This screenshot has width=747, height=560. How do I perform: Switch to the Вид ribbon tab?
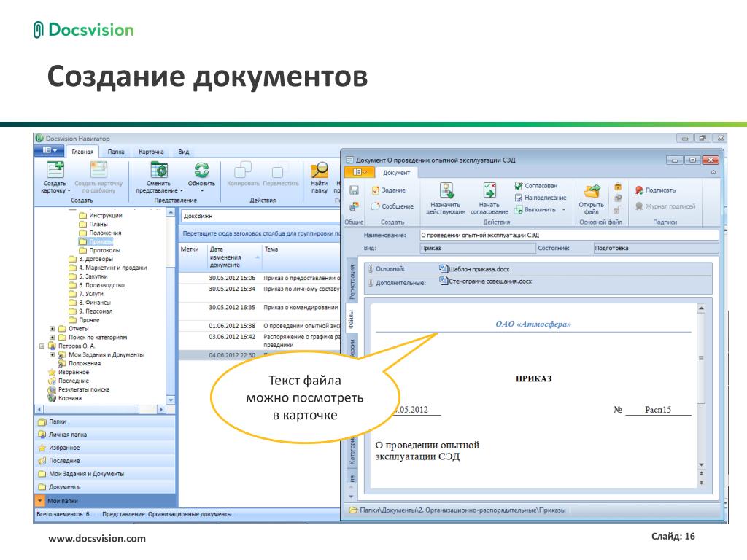[183, 152]
